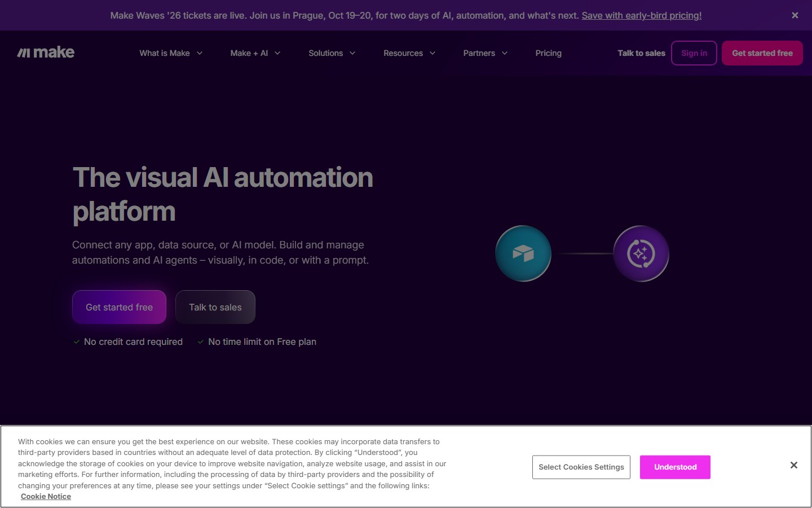
Task: Click the No time limit checkmark icon
Action: (x=201, y=341)
